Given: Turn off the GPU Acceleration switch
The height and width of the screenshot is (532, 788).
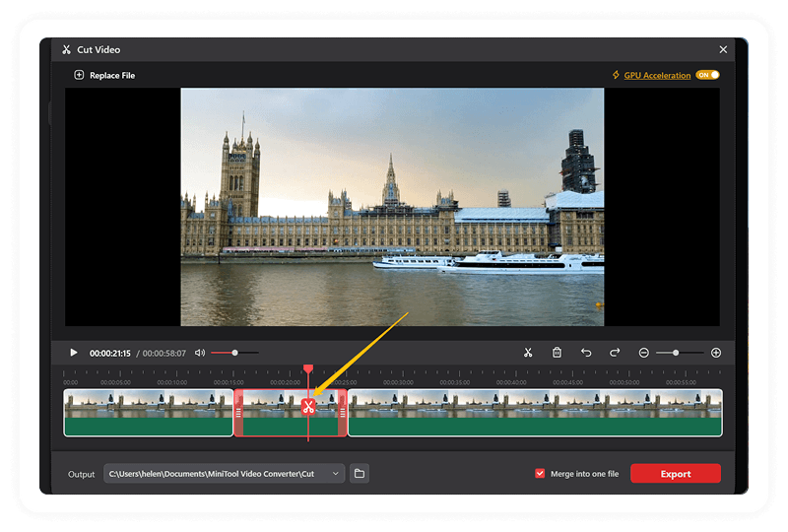Looking at the screenshot, I should click(x=707, y=75).
